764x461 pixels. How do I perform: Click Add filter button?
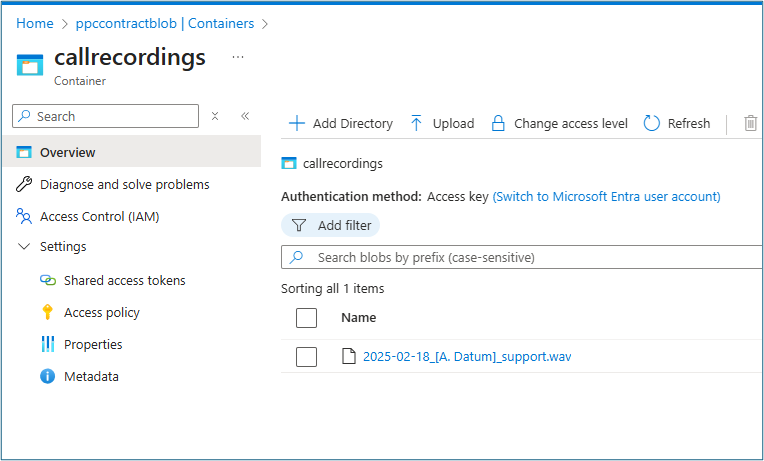click(x=330, y=225)
